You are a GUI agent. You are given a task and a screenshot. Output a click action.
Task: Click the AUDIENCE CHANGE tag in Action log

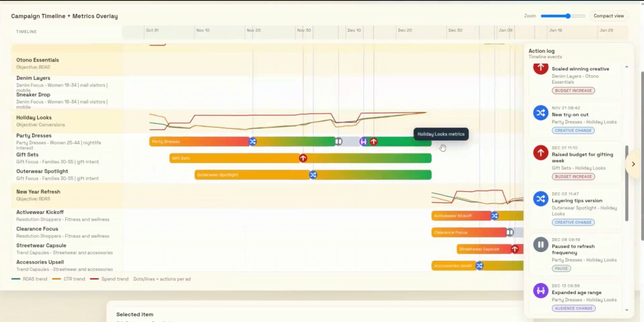(574, 308)
